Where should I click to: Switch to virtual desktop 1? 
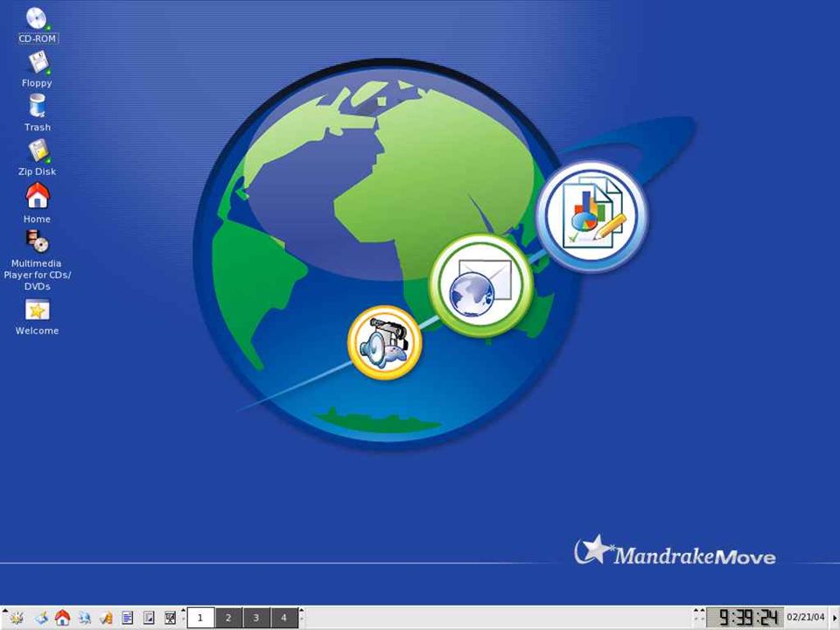201,618
